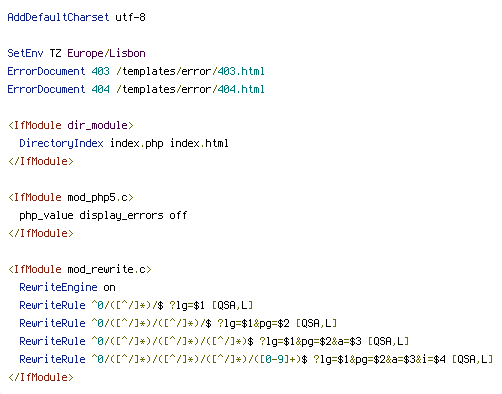This screenshot has height=394, width=502.
Task: Click the Europe/Lisbon timezone text
Action: coord(106,53)
